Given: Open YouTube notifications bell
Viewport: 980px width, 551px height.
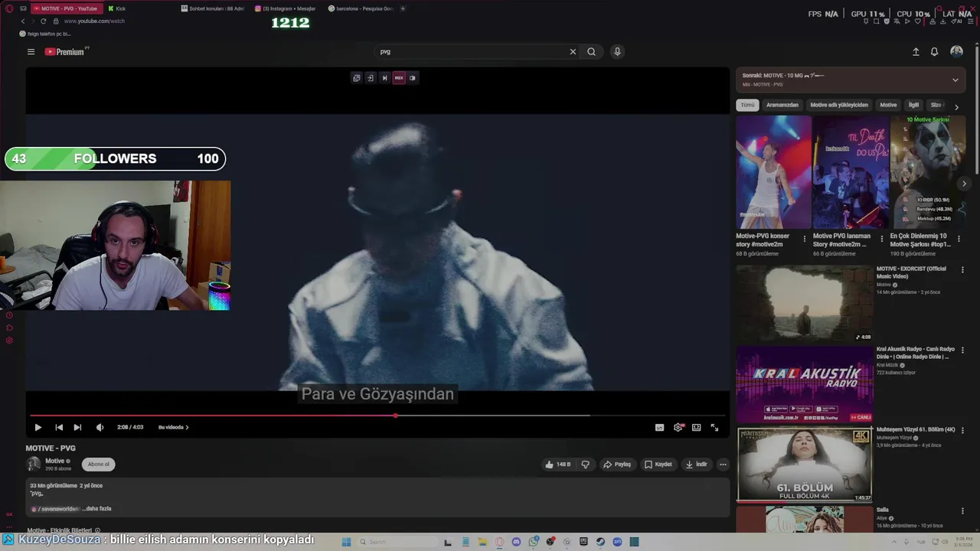Looking at the screenshot, I should tap(934, 52).
